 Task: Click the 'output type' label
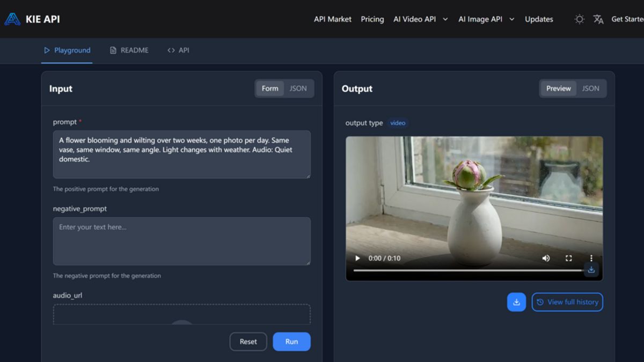(364, 123)
